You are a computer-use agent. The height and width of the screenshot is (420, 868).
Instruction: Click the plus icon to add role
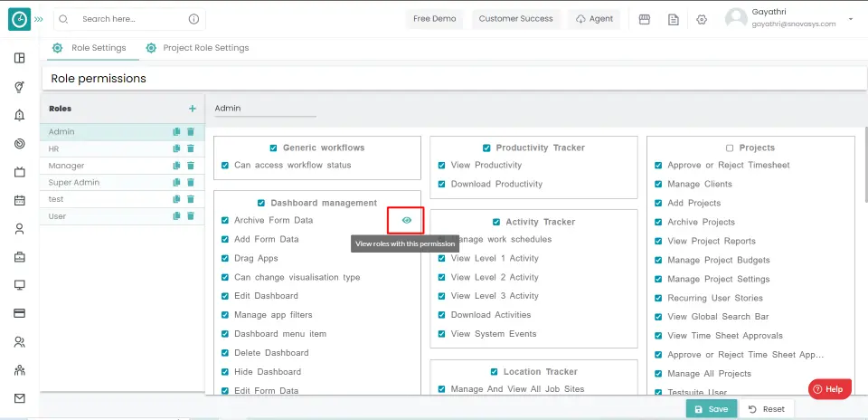(x=192, y=109)
